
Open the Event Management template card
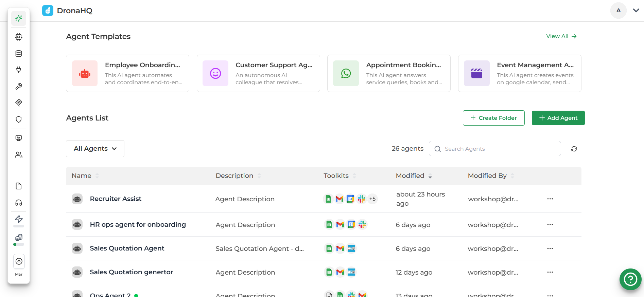520,73
